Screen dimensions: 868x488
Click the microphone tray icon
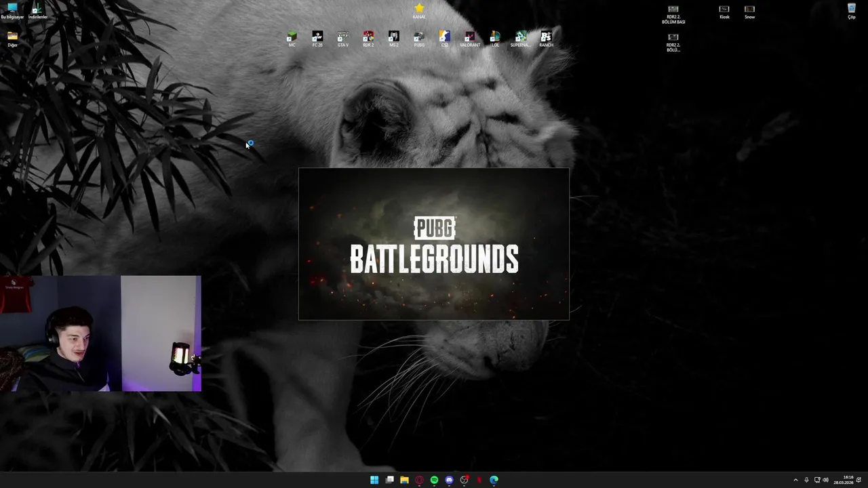[806, 480]
